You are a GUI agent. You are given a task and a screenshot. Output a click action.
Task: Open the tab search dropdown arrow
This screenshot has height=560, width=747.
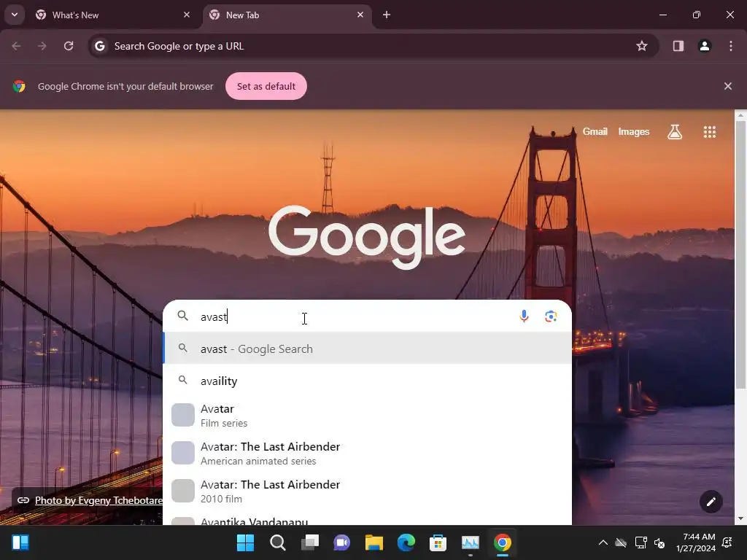pyautogui.click(x=15, y=15)
